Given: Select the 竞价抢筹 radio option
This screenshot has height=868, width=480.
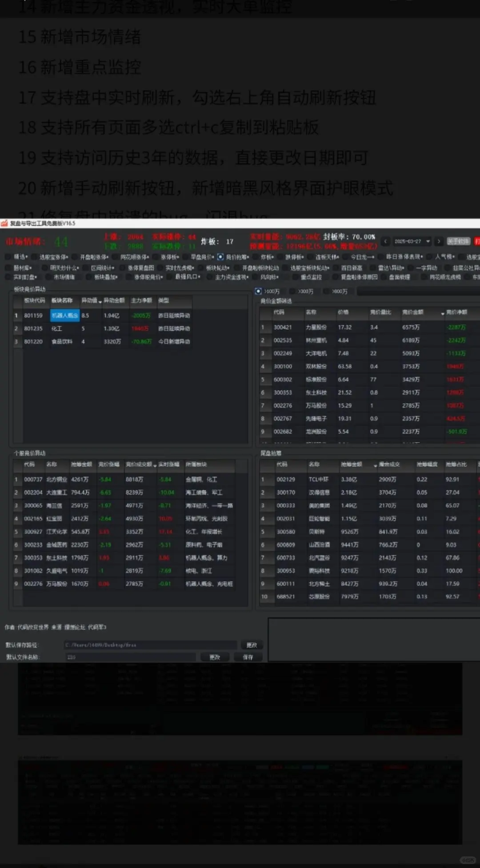Looking at the screenshot, I should (x=234, y=257).
